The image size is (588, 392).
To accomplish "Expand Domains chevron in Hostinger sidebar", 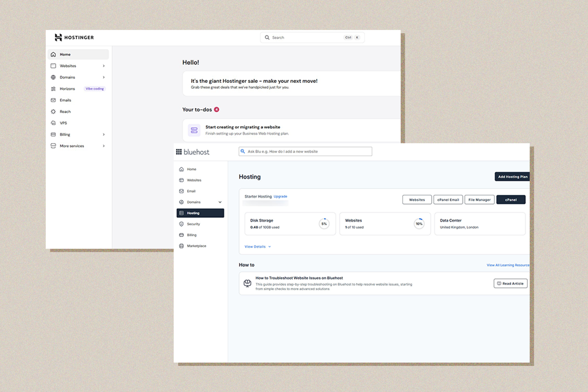I will tap(103, 77).
